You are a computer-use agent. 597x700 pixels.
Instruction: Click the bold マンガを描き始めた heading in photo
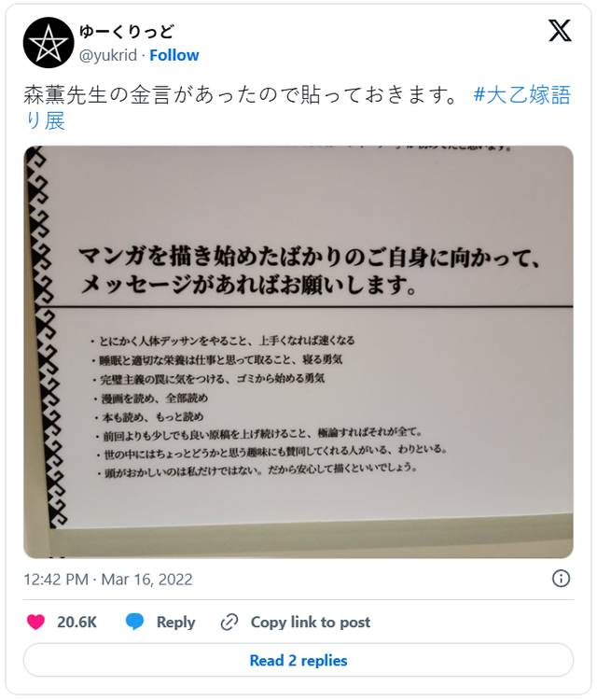point(310,271)
